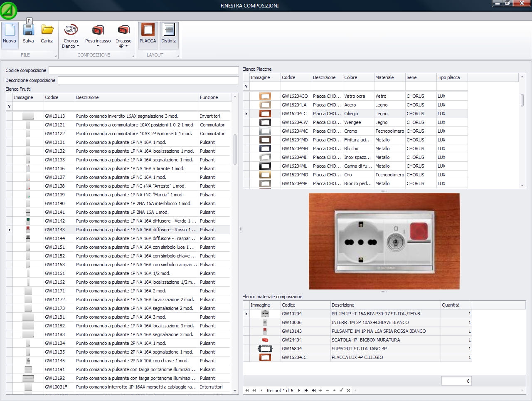Click the confirm edit checkmark icon
532x401 pixels.
click(341, 391)
